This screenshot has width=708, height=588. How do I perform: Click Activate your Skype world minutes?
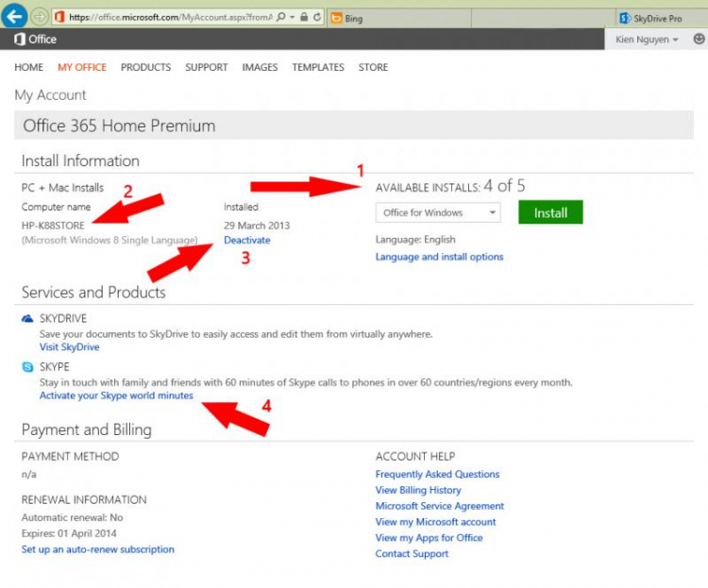coord(116,395)
